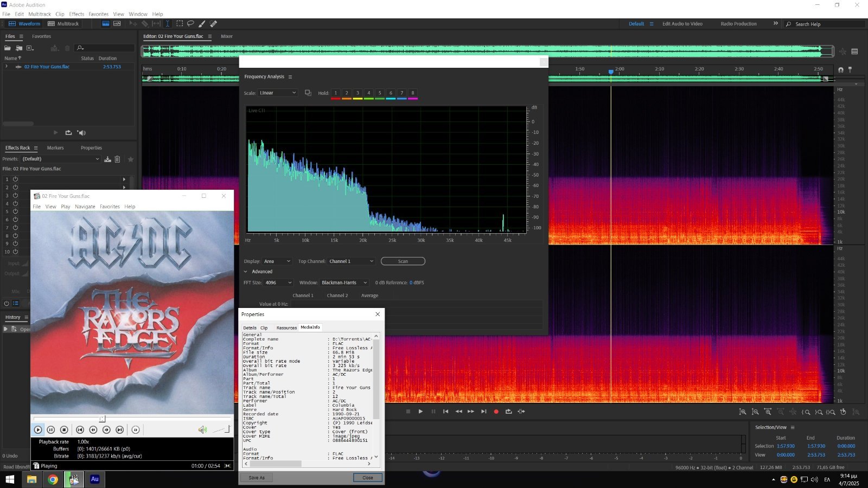The width and height of the screenshot is (868, 488).
Task: Toggle Hold button 4 in Frequency Analysis
Action: (x=369, y=93)
